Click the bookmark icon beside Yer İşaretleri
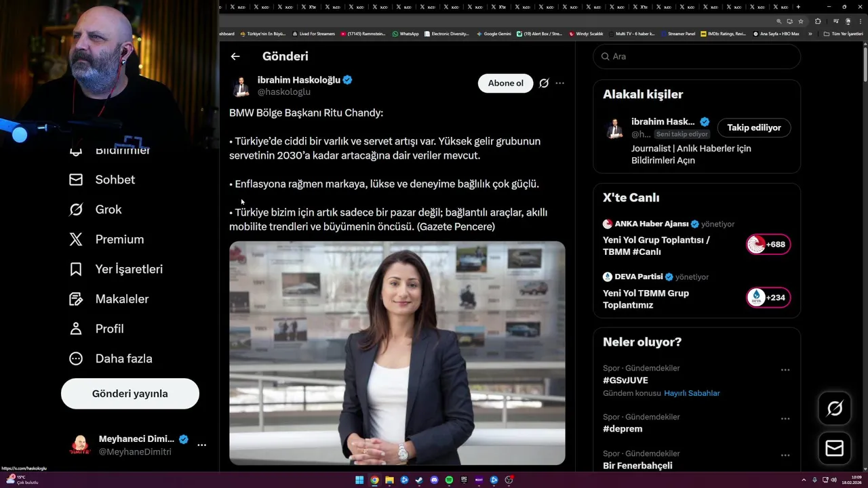This screenshot has width=868, height=488. (76, 269)
